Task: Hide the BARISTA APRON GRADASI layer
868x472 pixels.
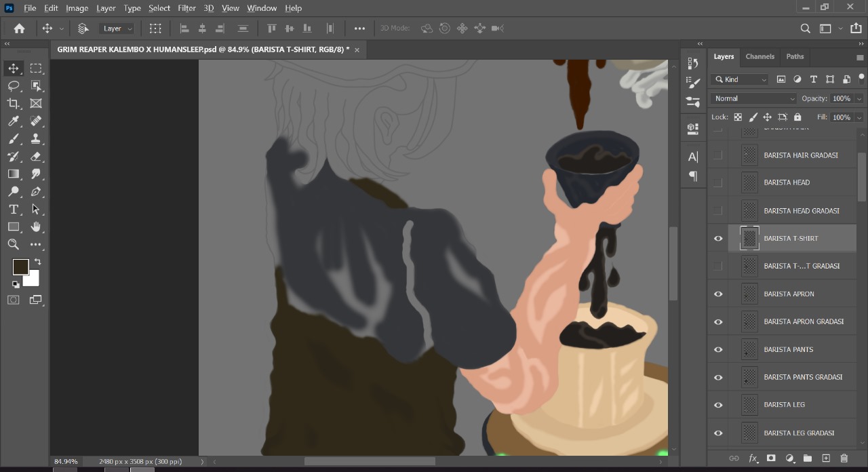Action: (x=718, y=322)
